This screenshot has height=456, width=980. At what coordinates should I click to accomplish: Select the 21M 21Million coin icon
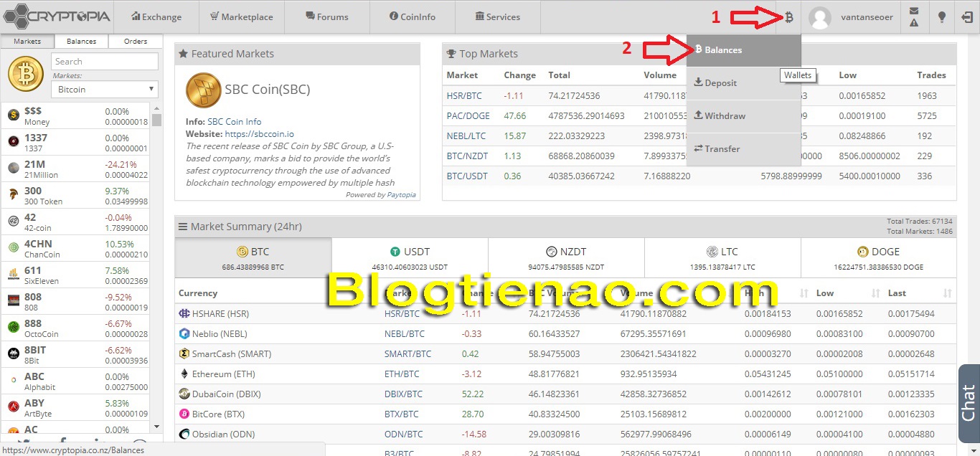click(x=13, y=168)
